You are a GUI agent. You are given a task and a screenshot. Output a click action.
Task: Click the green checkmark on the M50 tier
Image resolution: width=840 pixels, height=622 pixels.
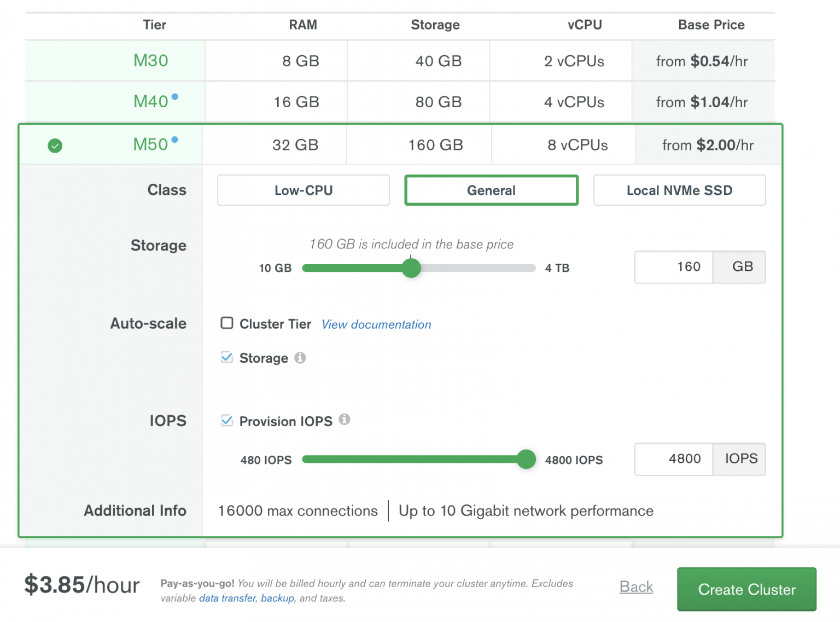point(55,146)
